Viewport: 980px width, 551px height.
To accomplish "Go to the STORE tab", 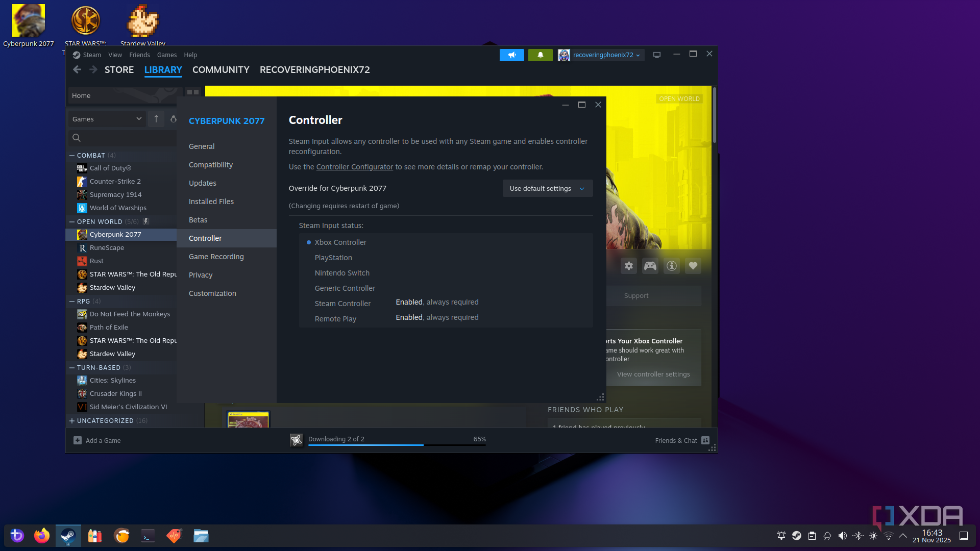I will 119,70.
